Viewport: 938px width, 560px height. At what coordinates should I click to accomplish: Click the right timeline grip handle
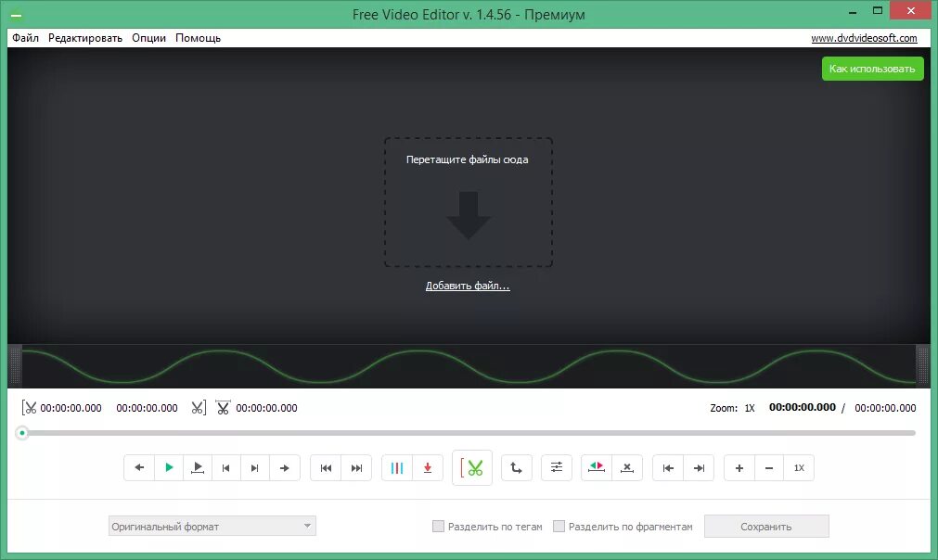(x=922, y=366)
